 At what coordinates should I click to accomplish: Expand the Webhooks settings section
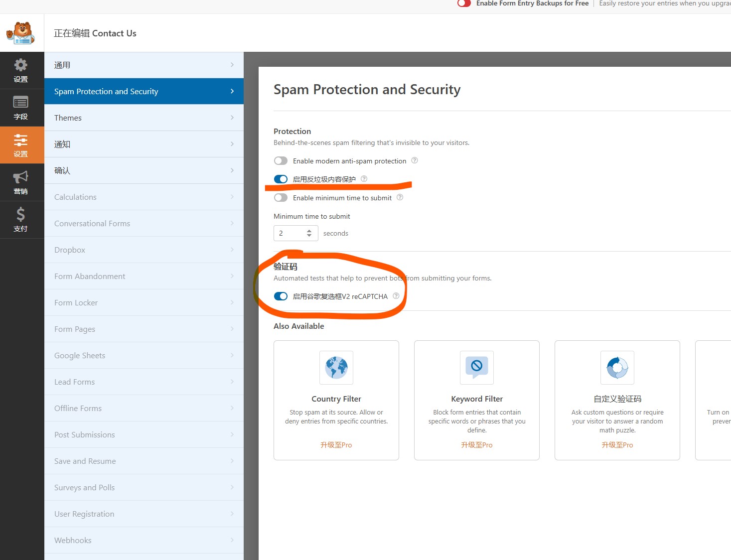(x=144, y=540)
